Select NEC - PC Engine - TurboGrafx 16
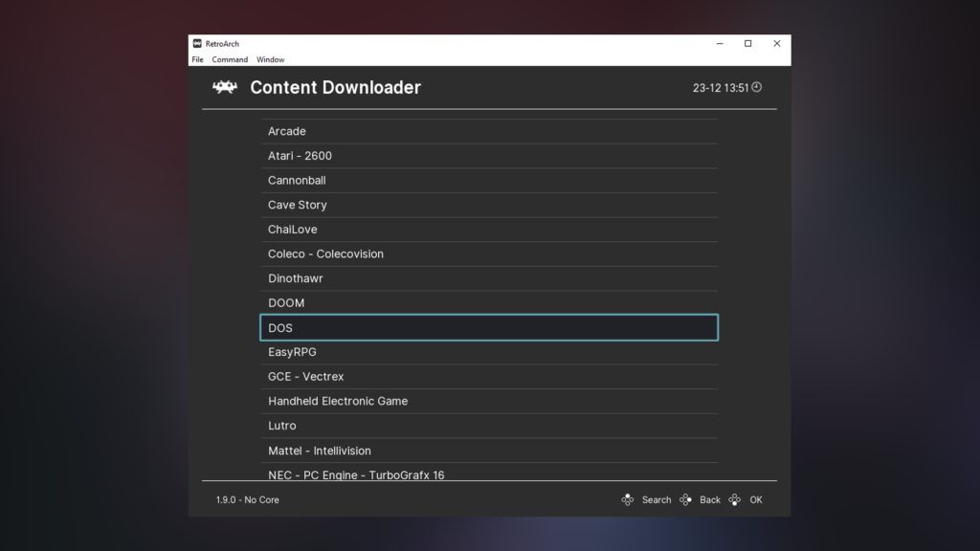 489,474
